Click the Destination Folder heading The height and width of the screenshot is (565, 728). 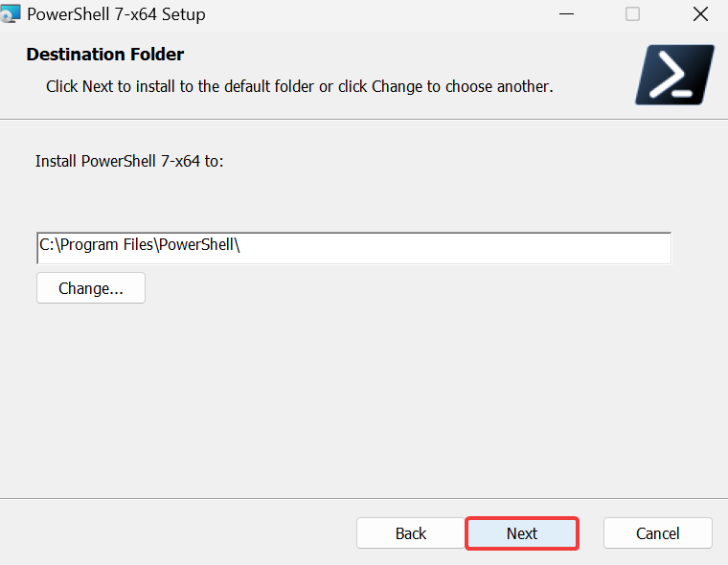click(x=105, y=55)
